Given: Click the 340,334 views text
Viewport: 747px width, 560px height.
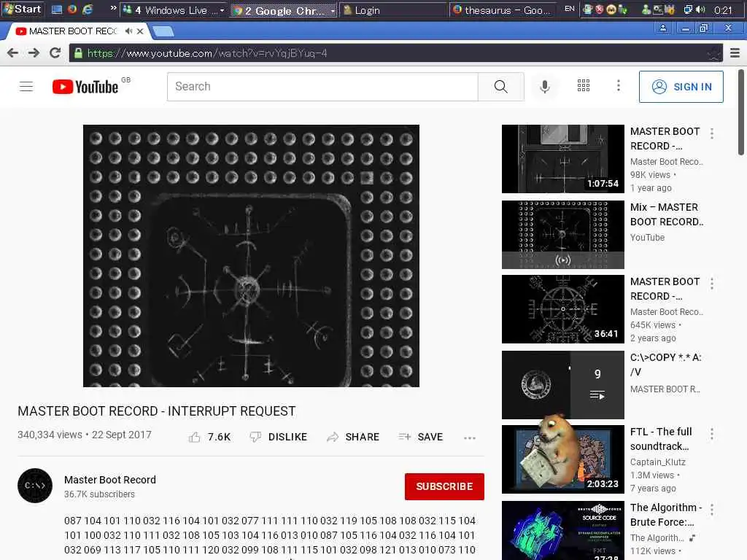Looking at the screenshot, I should (50, 435).
